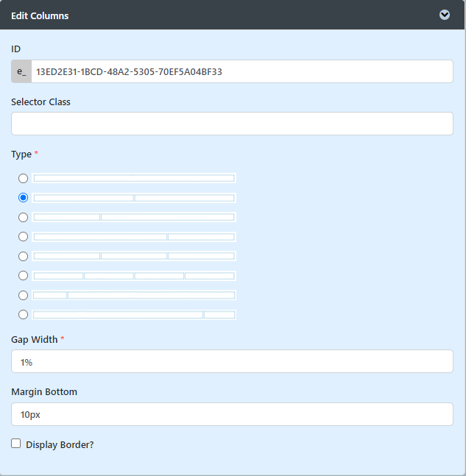Select the single full-width column radio button

click(24, 178)
